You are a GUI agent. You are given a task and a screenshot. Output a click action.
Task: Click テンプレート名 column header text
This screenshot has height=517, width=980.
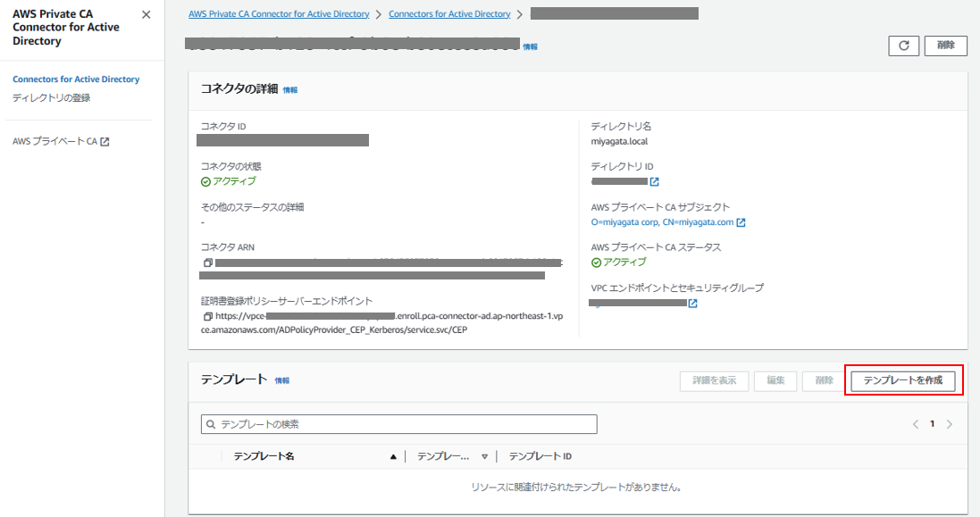point(264,456)
